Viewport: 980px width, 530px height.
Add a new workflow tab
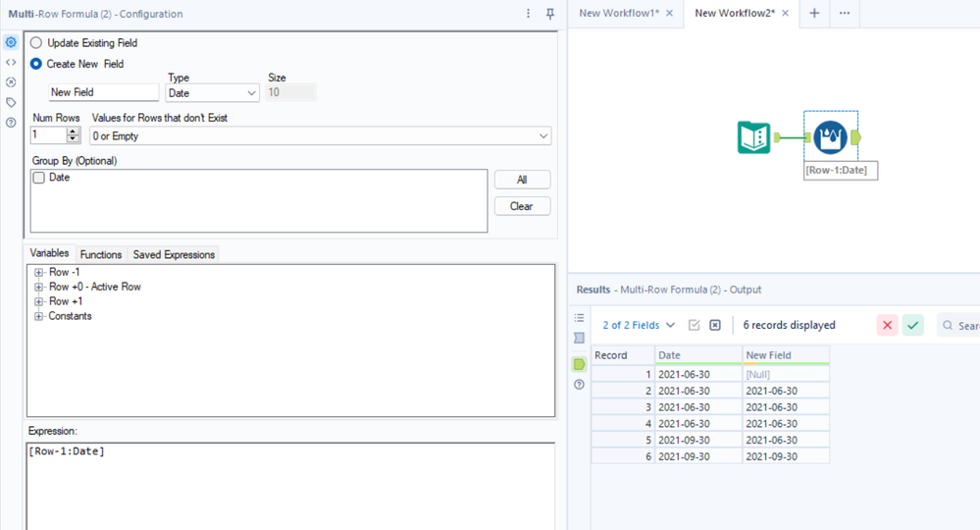(x=814, y=13)
